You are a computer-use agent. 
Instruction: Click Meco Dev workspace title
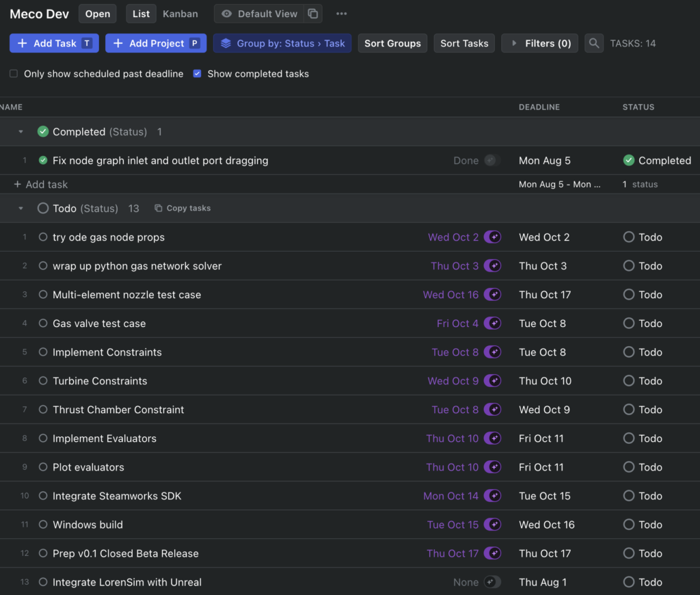tap(39, 14)
